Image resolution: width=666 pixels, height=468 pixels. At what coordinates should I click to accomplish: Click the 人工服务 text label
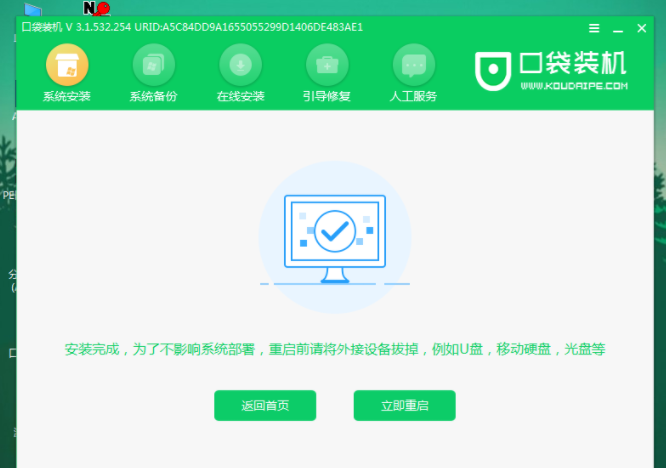click(x=413, y=96)
